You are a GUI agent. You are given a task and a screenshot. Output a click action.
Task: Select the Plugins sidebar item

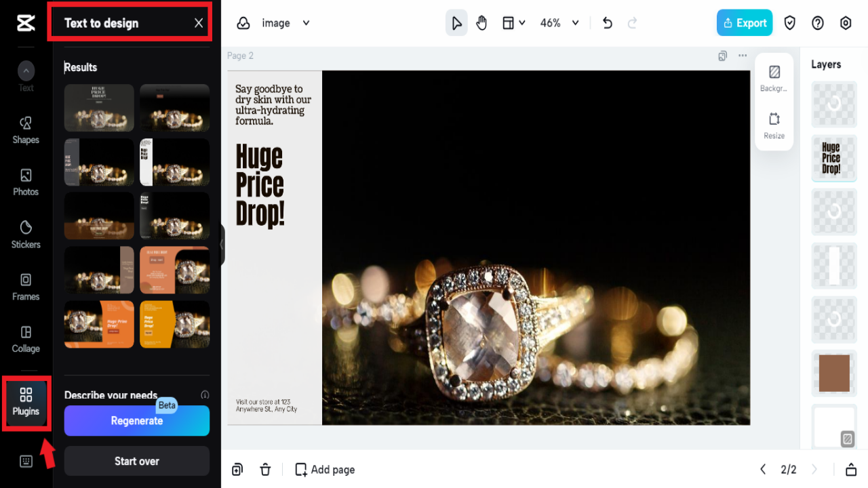[26, 403]
